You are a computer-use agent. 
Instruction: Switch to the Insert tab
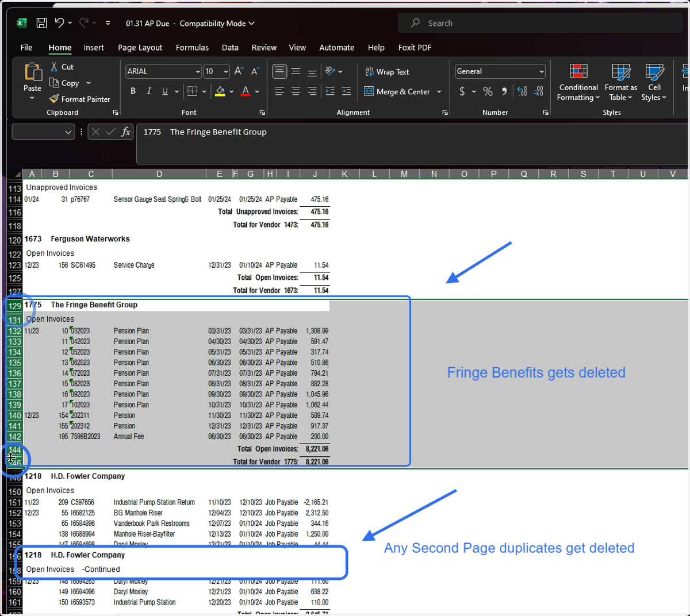coord(94,48)
